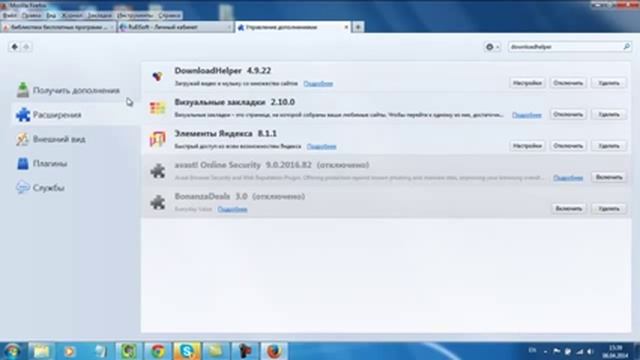Click the Элементы Яндекса extension icon

[x=158, y=139]
